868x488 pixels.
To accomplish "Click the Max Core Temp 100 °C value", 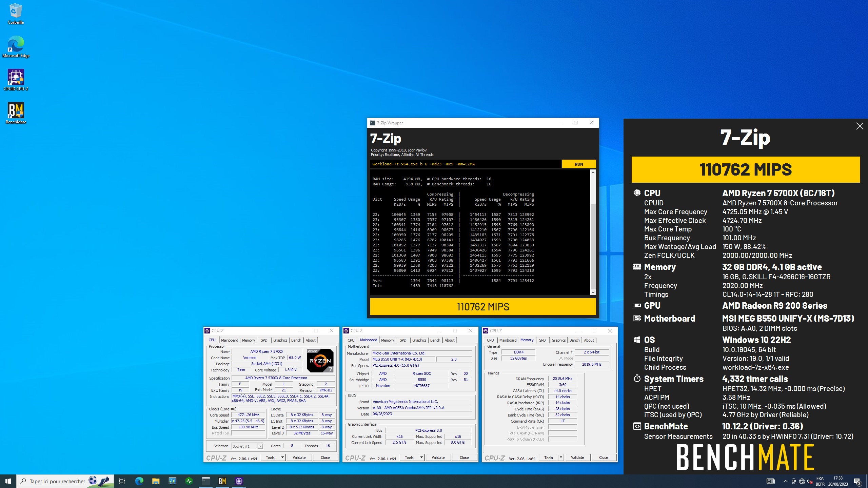I will (732, 229).
